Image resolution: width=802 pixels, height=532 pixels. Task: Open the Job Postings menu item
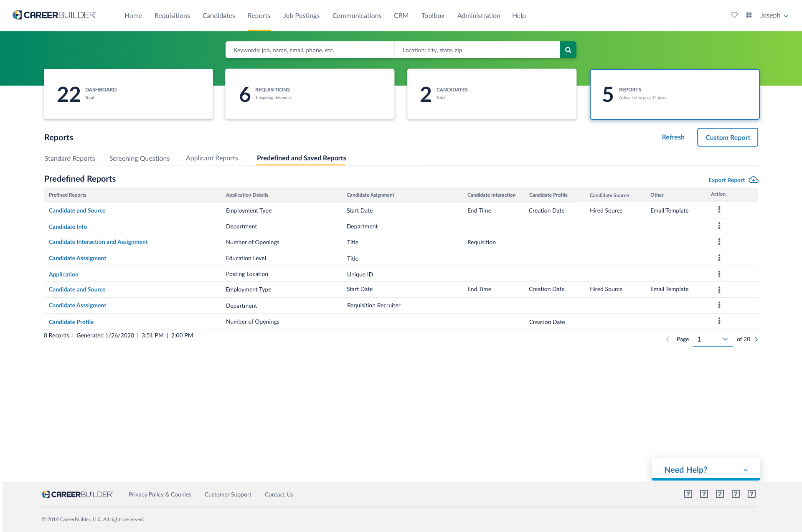301,16
